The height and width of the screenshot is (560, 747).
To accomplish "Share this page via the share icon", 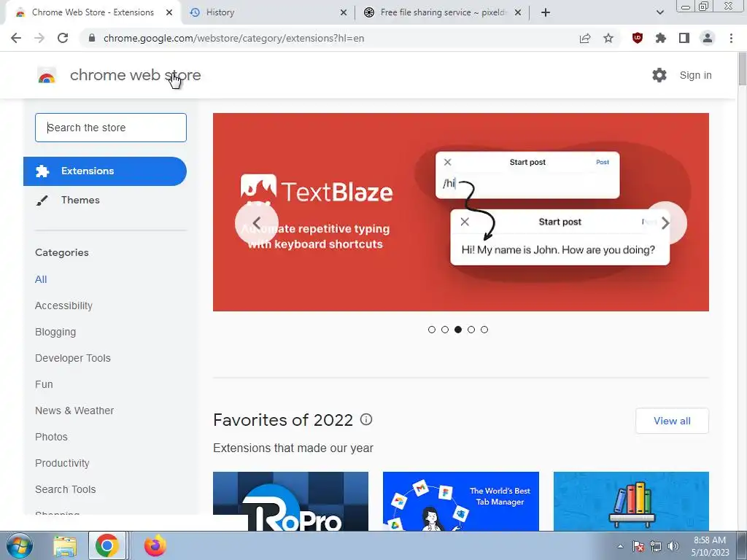I will [x=585, y=38].
